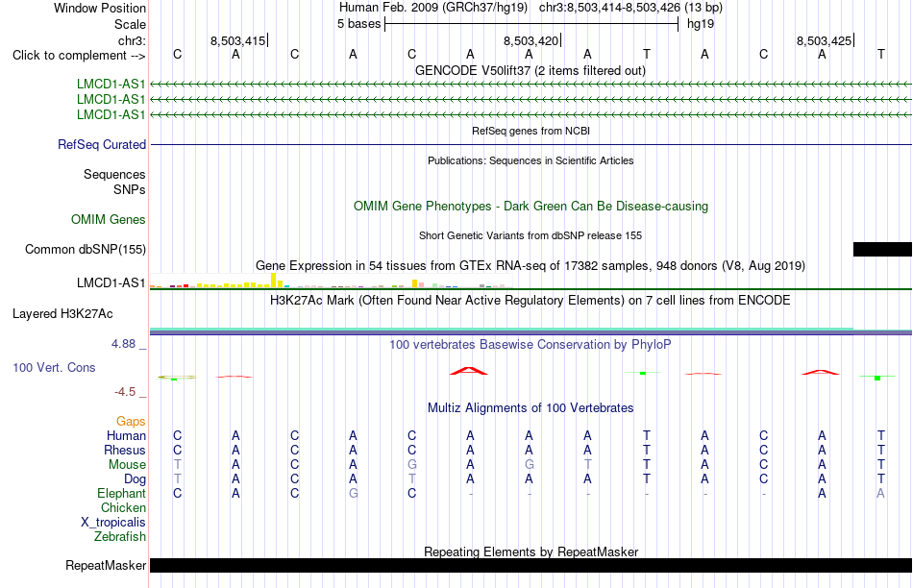Click the hg19 label beside the scale bar

pos(701,24)
